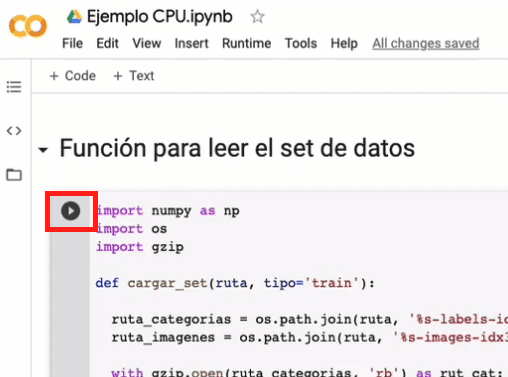This screenshot has height=377, width=508.
Task: Click the 'All changes saved' link
Action: (x=426, y=43)
